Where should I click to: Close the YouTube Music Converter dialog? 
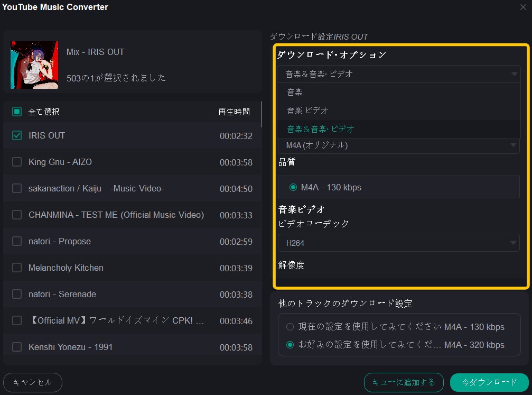pos(523,7)
